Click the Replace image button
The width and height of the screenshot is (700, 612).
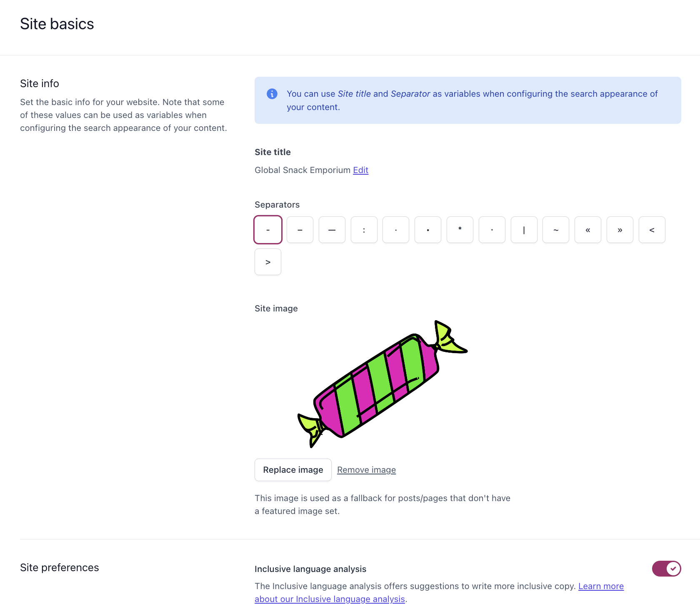coord(293,470)
